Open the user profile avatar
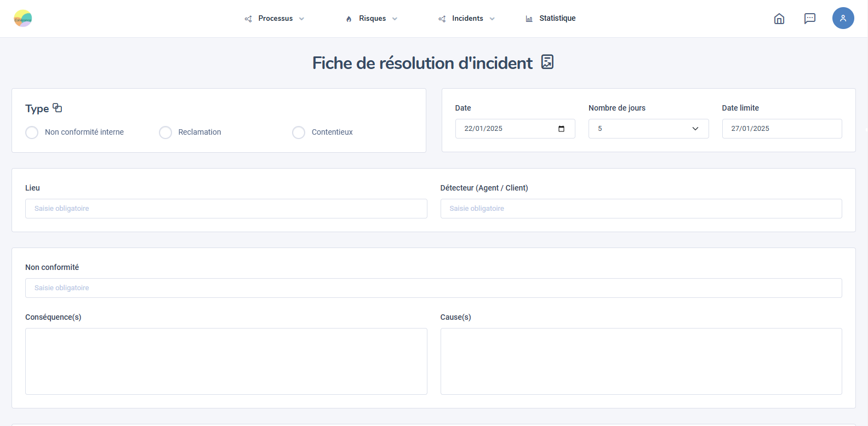 (843, 18)
